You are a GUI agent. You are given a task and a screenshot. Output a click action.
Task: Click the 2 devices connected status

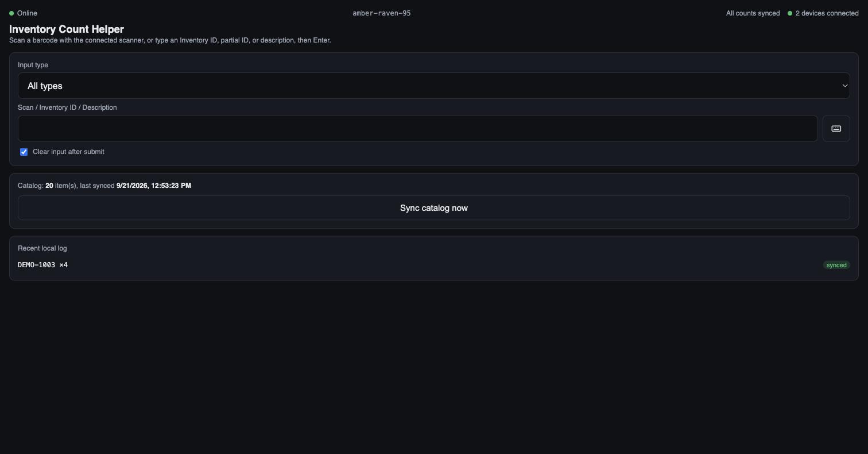click(x=823, y=13)
